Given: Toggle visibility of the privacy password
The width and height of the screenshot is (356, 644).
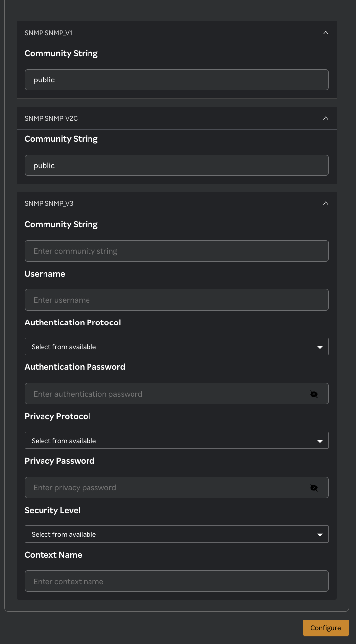Looking at the screenshot, I should (314, 487).
